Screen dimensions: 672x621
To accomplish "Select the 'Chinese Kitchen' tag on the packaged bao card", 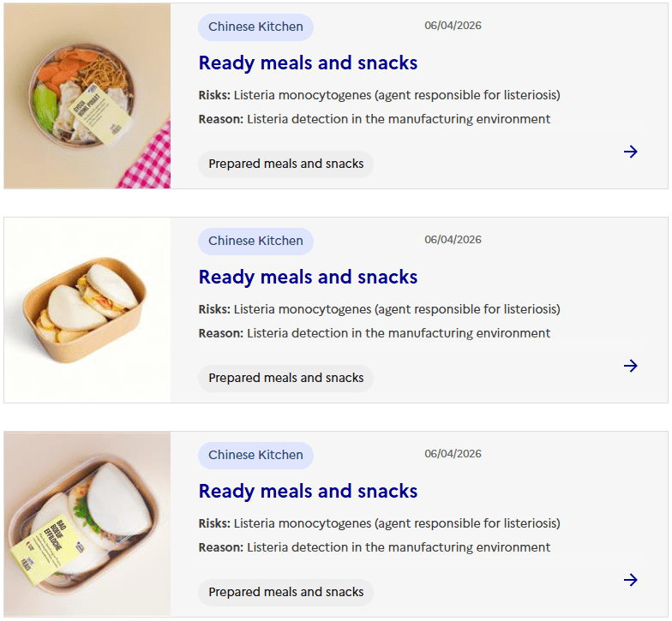I will [x=255, y=455].
